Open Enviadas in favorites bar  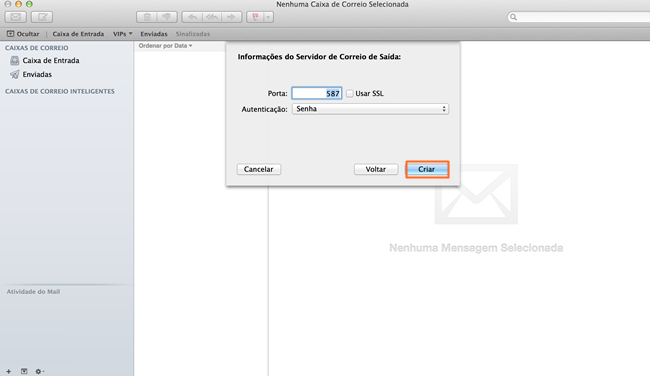point(154,34)
